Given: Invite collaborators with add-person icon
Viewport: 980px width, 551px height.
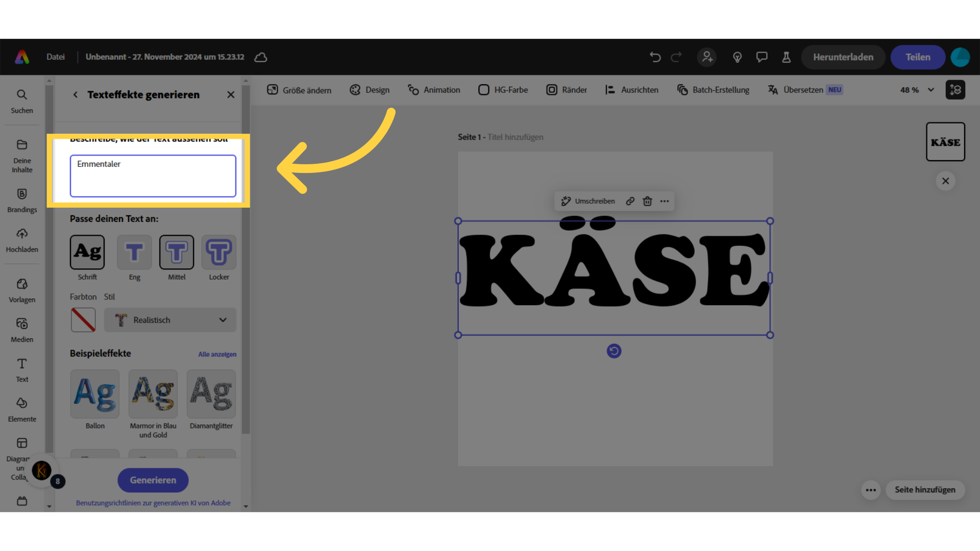Looking at the screenshot, I should 707,57.
